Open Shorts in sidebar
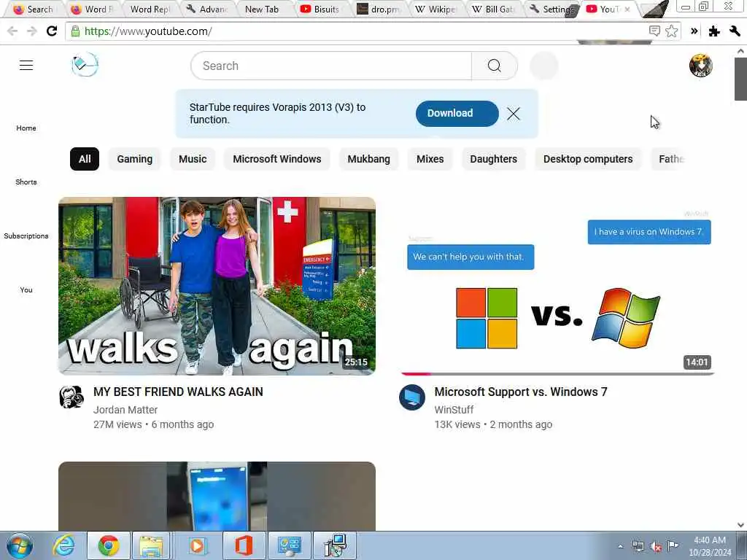Image resolution: width=747 pixels, height=560 pixels. click(26, 182)
